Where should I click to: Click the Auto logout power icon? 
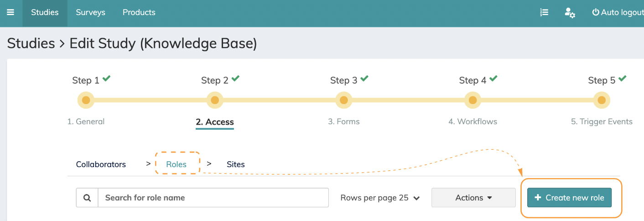pos(596,13)
